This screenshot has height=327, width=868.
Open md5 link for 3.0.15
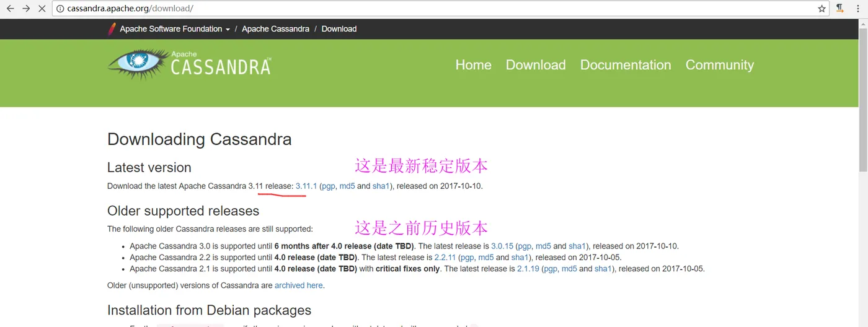[543, 246]
